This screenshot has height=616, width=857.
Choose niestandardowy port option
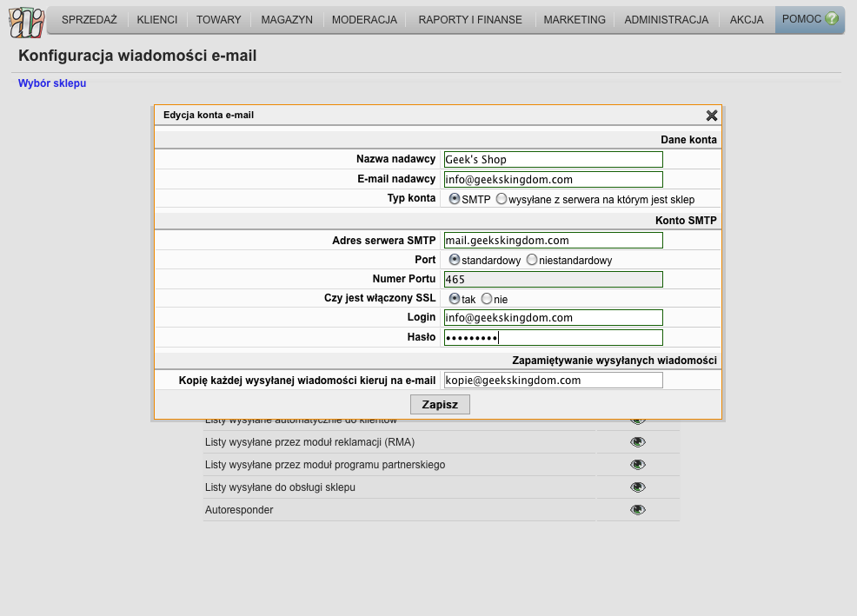click(x=532, y=260)
